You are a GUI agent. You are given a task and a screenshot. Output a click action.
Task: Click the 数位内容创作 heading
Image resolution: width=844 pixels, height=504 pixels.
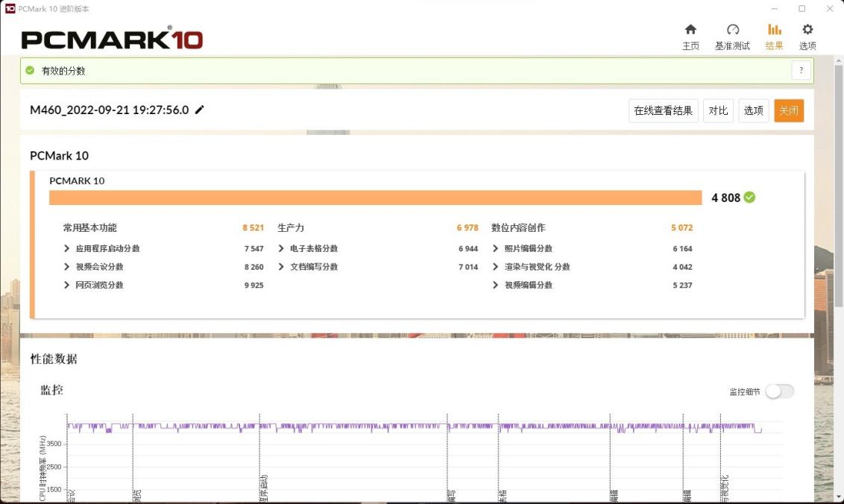[518, 228]
